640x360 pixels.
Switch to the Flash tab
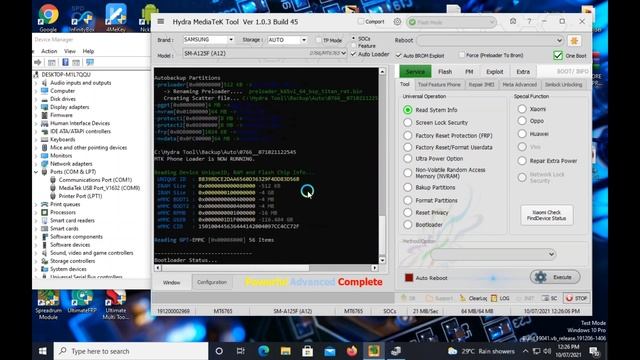click(x=445, y=71)
